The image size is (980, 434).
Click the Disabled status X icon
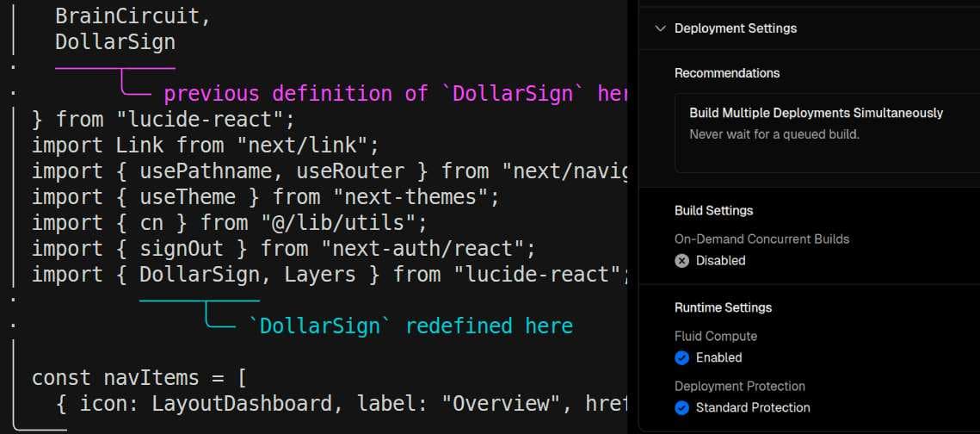coord(682,261)
